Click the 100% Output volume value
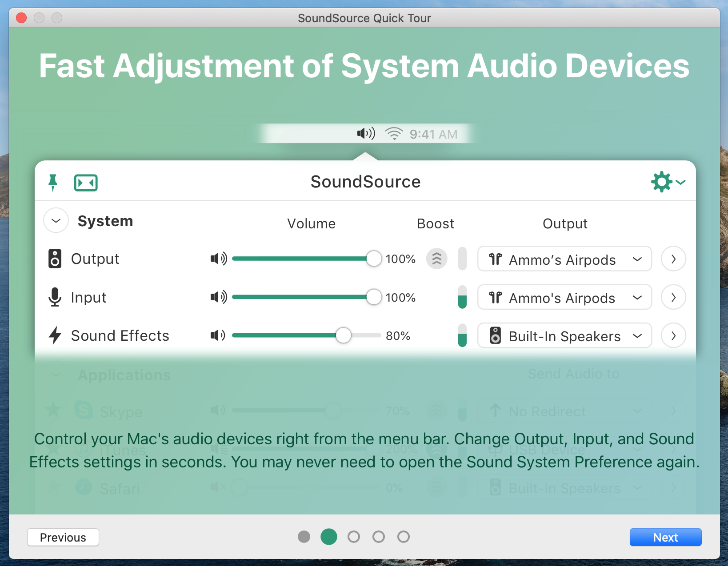Image resolution: width=728 pixels, height=566 pixels. 400,259
